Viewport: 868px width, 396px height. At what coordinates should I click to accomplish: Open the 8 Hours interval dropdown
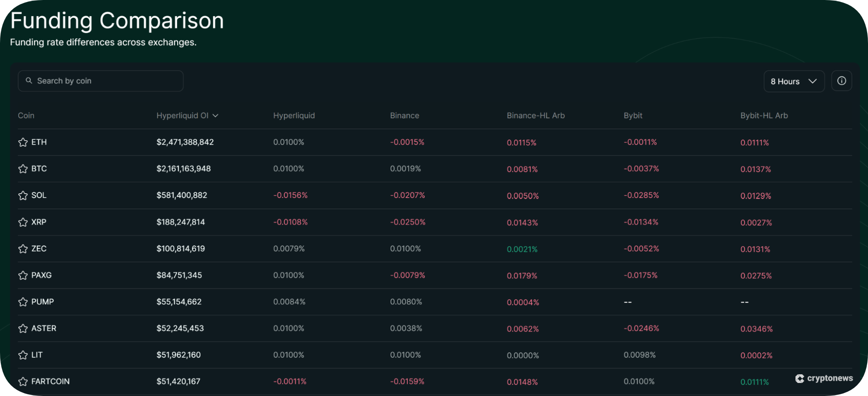[x=794, y=81]
